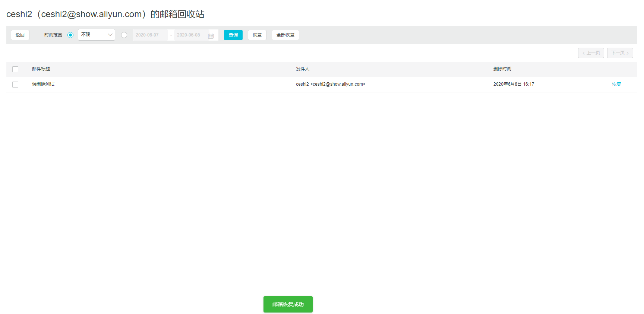Open the 不限 time range dropdown
Viewport: 644px width, 314px height.
[97, 35]
